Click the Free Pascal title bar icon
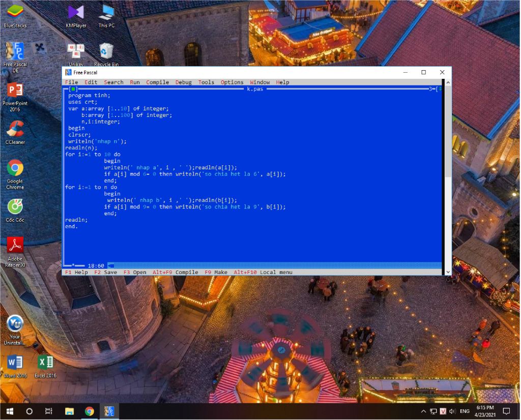 68,72
